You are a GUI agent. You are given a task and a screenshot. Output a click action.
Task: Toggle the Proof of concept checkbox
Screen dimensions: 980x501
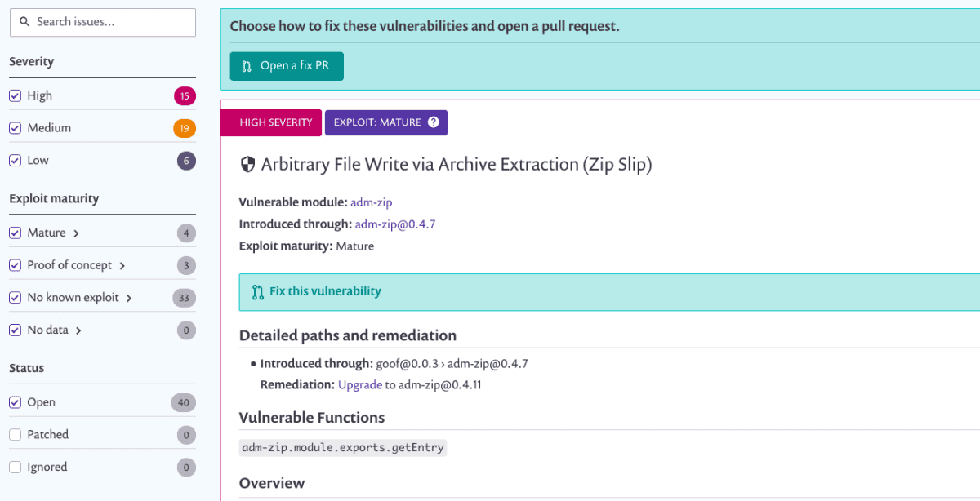15,265
